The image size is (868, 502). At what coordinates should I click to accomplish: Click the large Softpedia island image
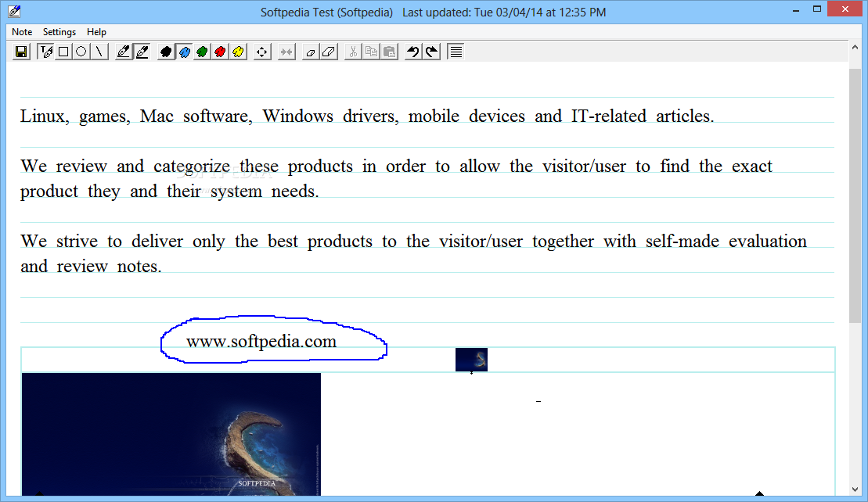[x=171, y=434]
